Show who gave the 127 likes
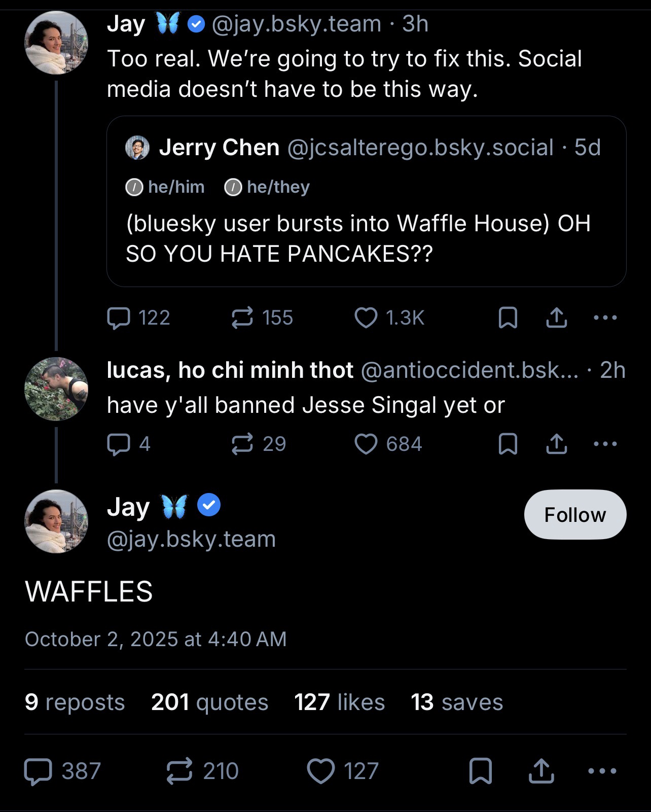Image resolution: width=651 pixels, height=812 pixels. click(339, 702)
